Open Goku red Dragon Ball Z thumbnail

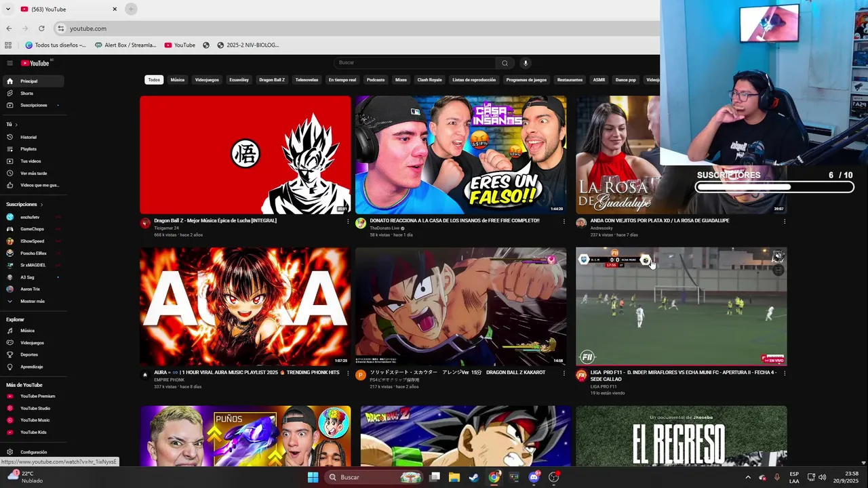245,155
